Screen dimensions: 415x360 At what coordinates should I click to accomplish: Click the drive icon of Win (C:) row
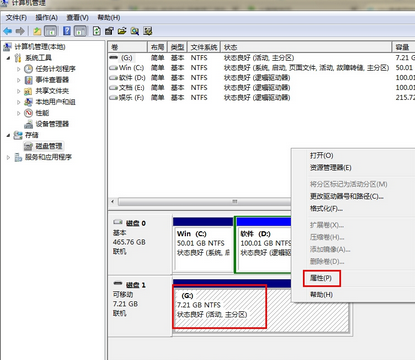coord(113,68)
